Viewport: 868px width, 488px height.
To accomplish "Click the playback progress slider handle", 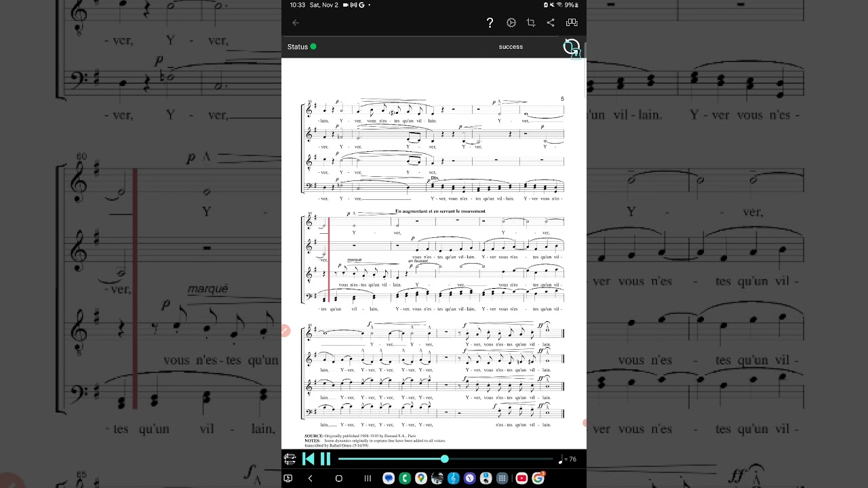I will tap(444, 459).
